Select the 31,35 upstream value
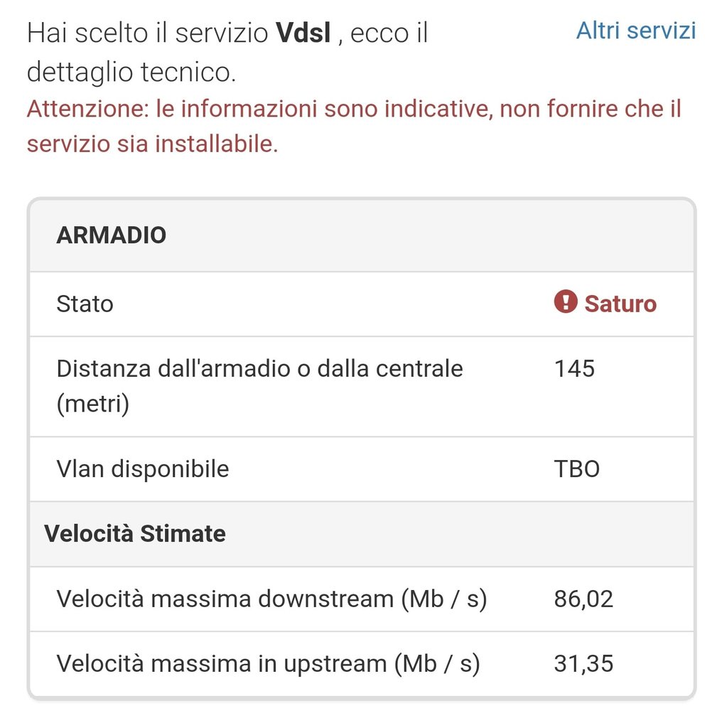Screen dimensions: 722x728 click(583, 664)
